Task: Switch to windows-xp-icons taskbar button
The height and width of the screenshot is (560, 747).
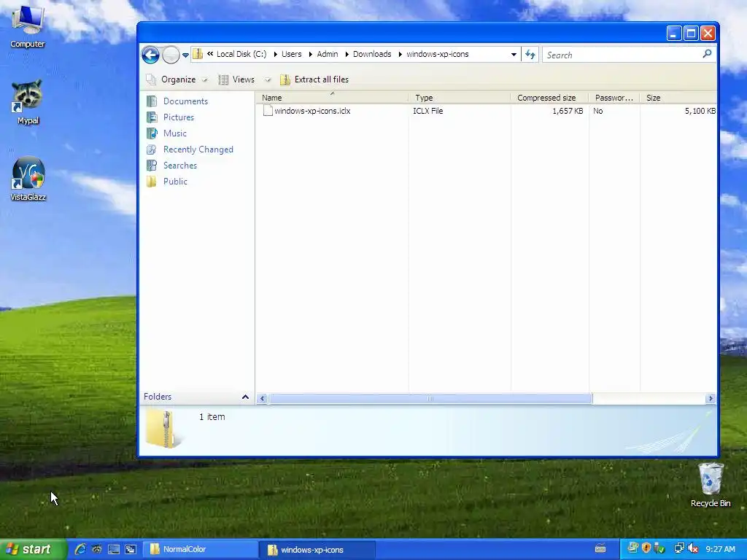Action: (x=317, y=550)
